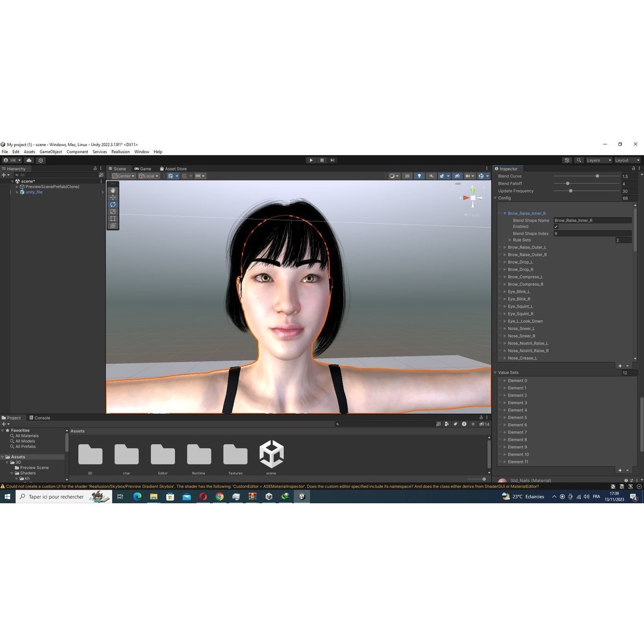Toggle scene audio button
644x644 pixels.
(x=431, y=176)
